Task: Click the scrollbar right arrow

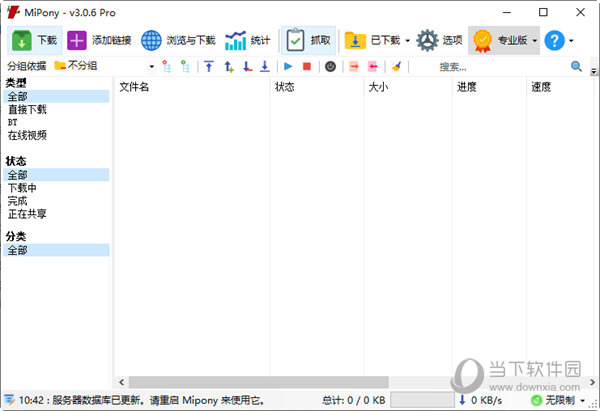Action: [592, 382]
